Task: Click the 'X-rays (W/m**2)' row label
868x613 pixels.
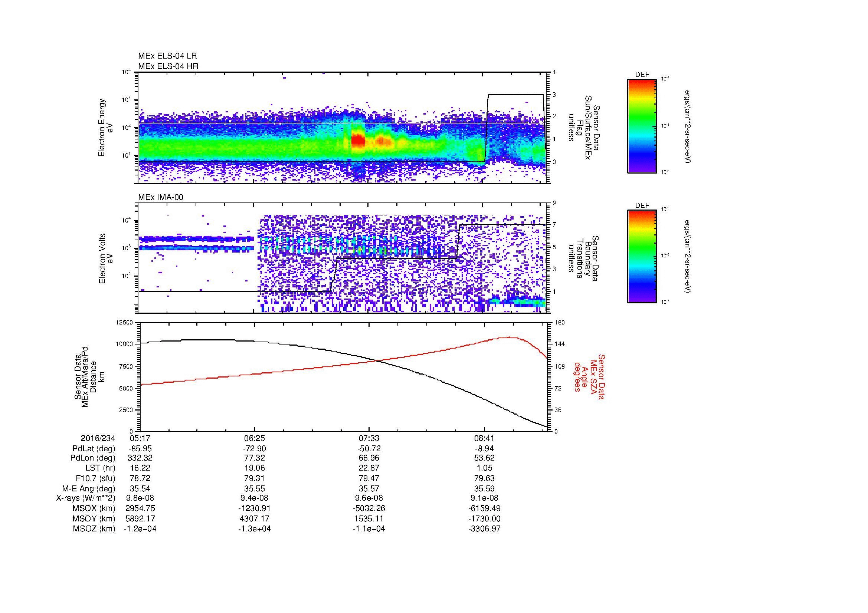Action: tap(85, 498)
